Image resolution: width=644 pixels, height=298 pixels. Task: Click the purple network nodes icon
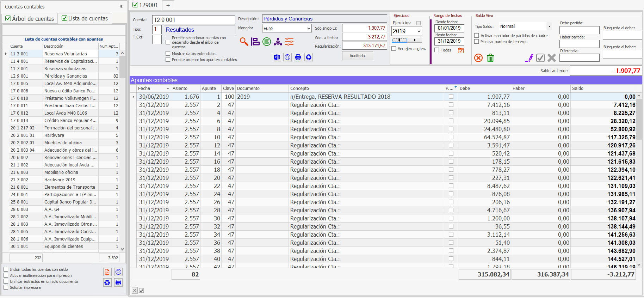pos(278,42)
